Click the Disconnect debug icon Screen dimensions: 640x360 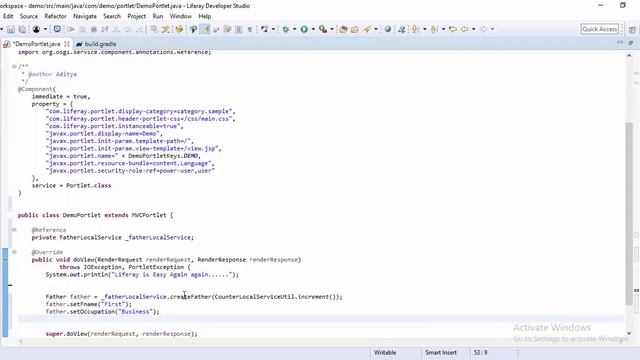click(x=105, y=29)
